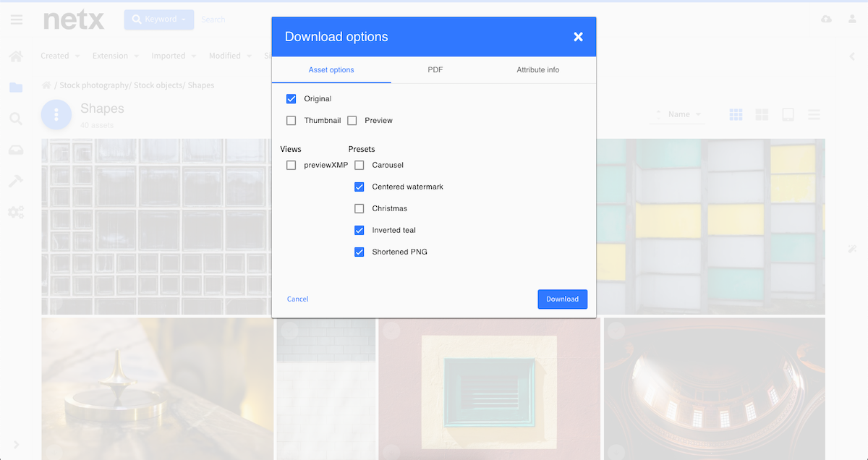Uncheck the Original checkbox

(x=292, y=98)
